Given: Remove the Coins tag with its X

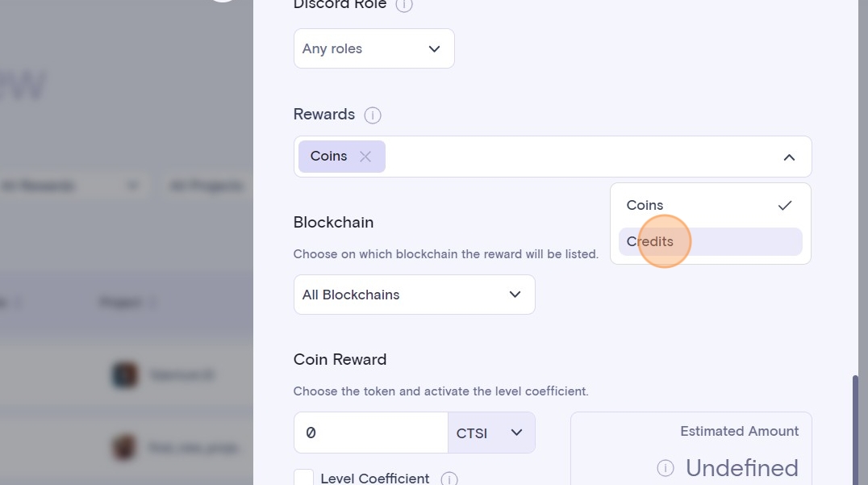Looking at the screenshot, I should point(365,157).
